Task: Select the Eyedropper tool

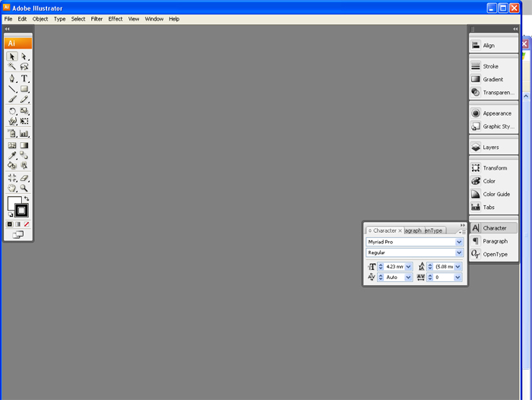Action: tap(12, 156)
